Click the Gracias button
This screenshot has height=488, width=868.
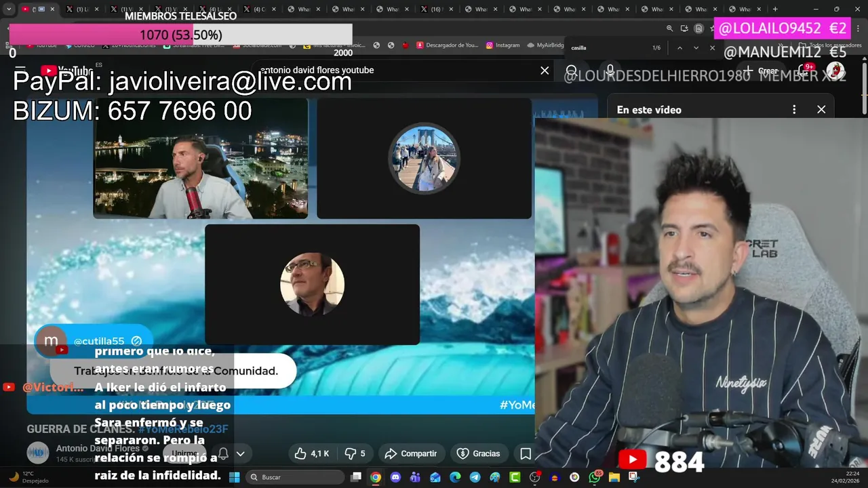[479, 453]
